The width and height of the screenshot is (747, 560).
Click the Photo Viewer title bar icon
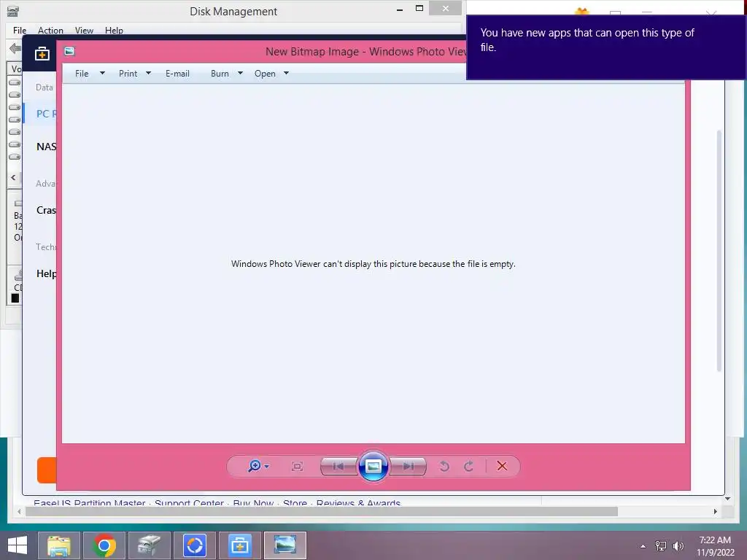(69, 51)
